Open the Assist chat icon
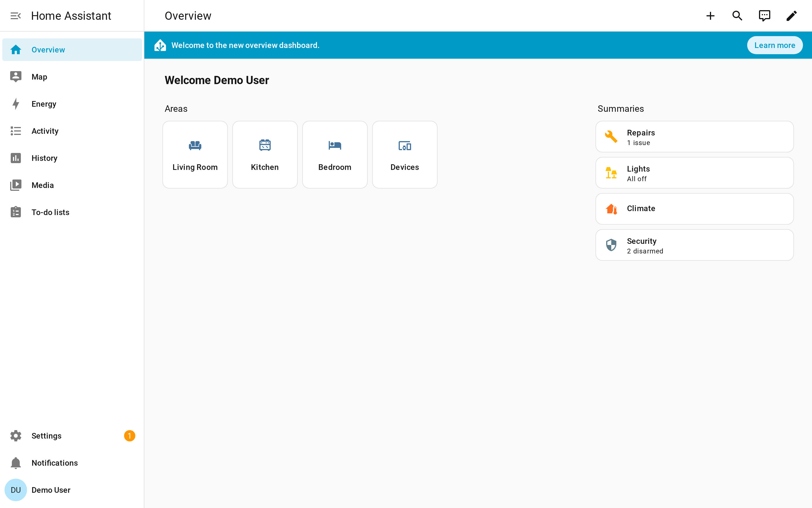Image resolution: width=812 pixels, height=508 pixels. [x=764, y=16]
